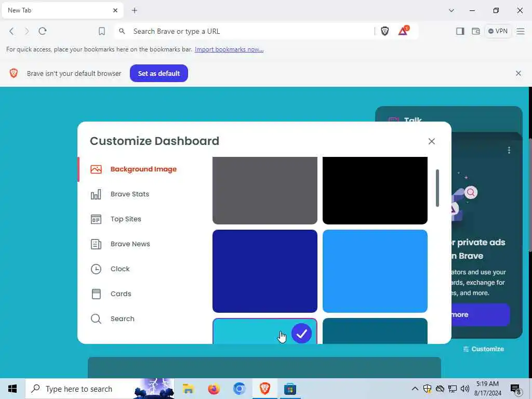Toggle the sidebar panel icon

460,31
